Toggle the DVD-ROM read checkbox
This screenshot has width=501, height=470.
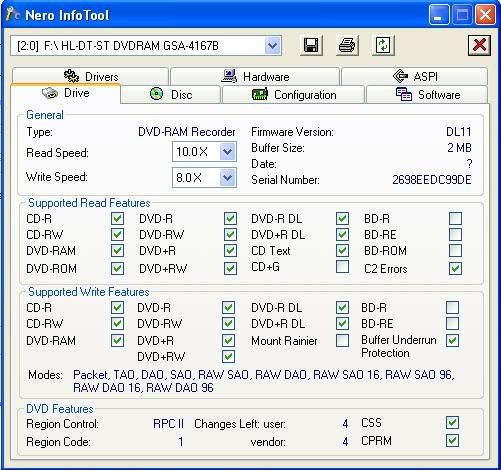117,268
